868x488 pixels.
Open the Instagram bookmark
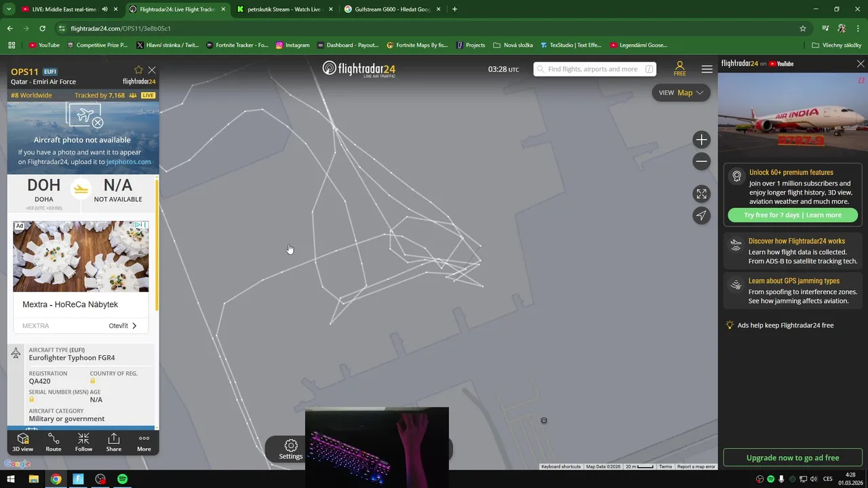[292, 45]
